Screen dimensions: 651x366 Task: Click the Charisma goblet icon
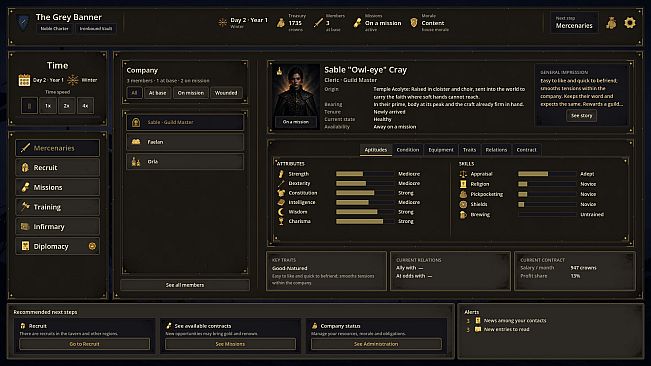tap(281, 222)
